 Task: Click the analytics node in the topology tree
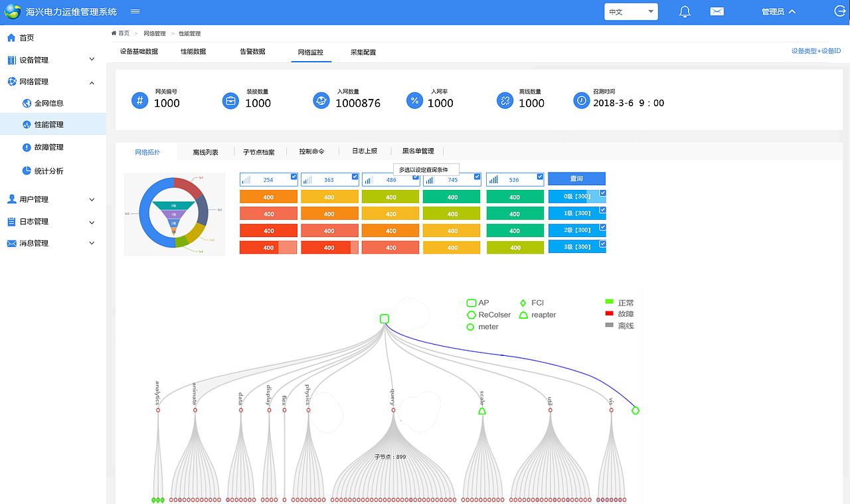158,410
